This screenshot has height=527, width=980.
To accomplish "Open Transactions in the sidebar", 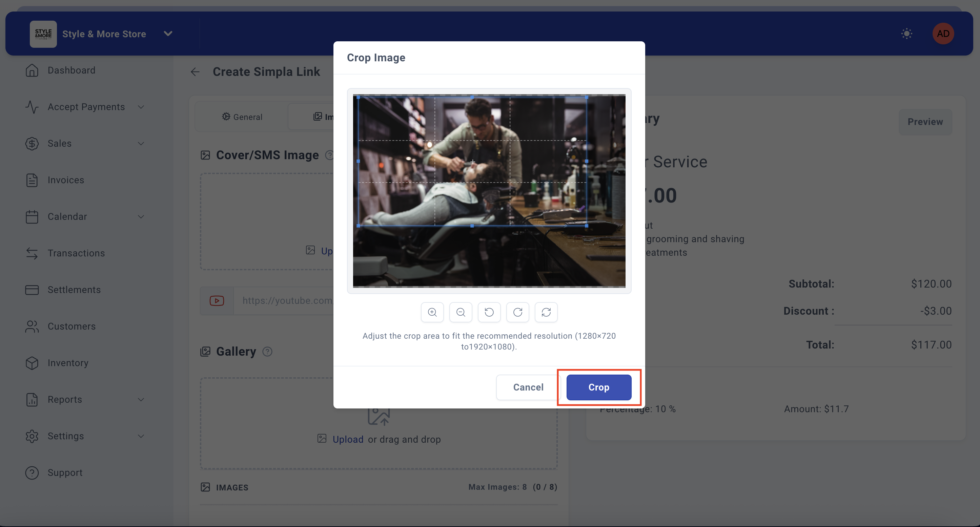I will coord(76,253).
